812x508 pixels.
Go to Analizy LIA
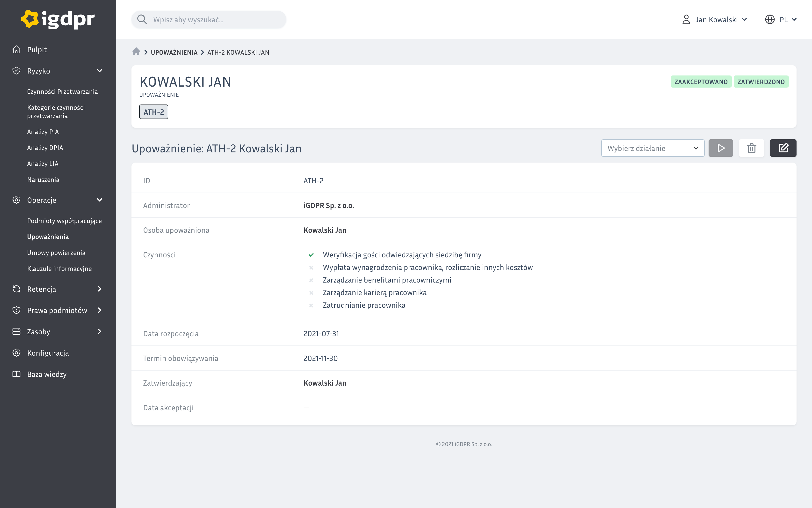(x=43, y=164)
